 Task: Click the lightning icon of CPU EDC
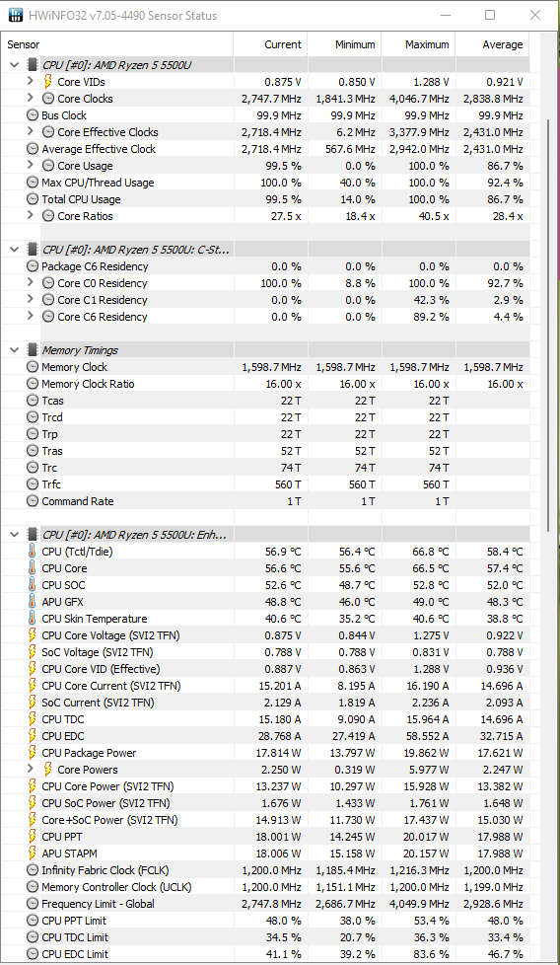[33, 735]
